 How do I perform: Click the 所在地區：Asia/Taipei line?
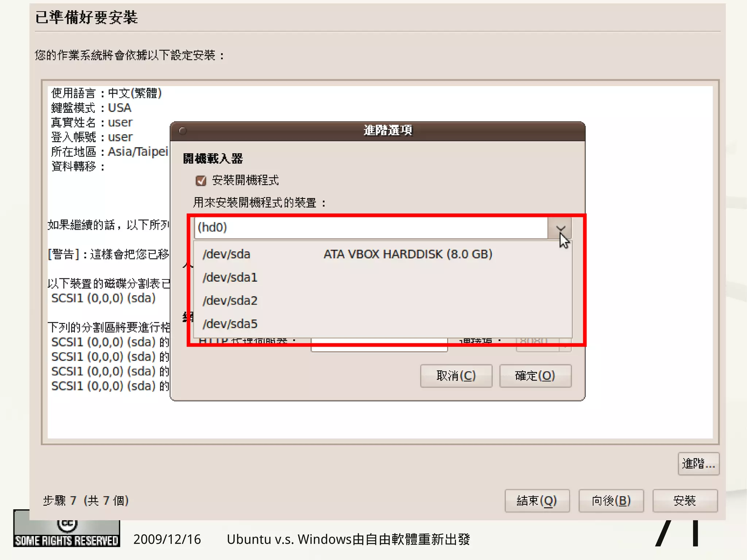[109, 152]
